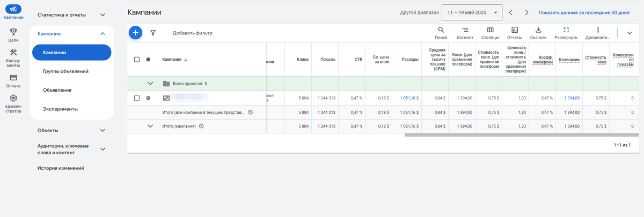Screen dimensions: 644x217
Task: Select all campaigns with the header checkbox
Action: (x=137, y=60)
